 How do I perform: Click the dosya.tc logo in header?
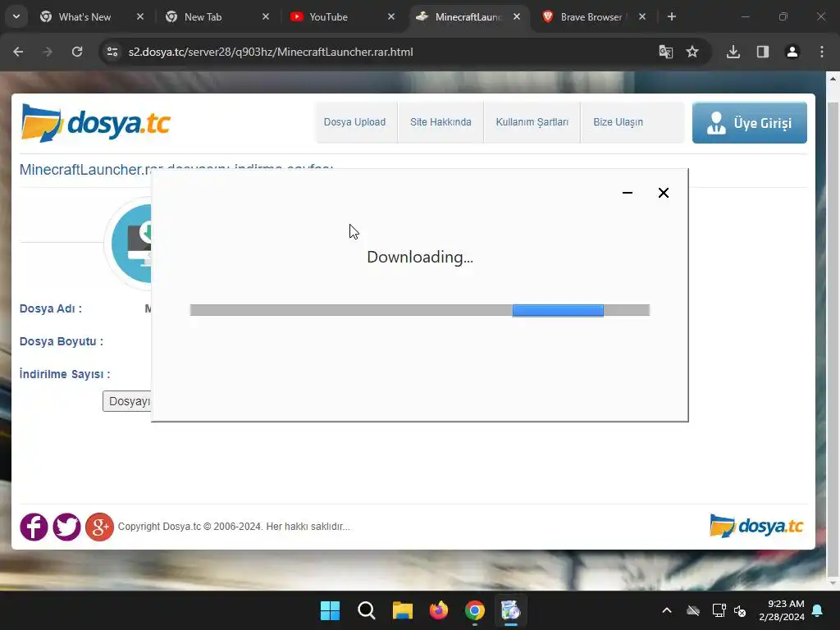(95, 123)
